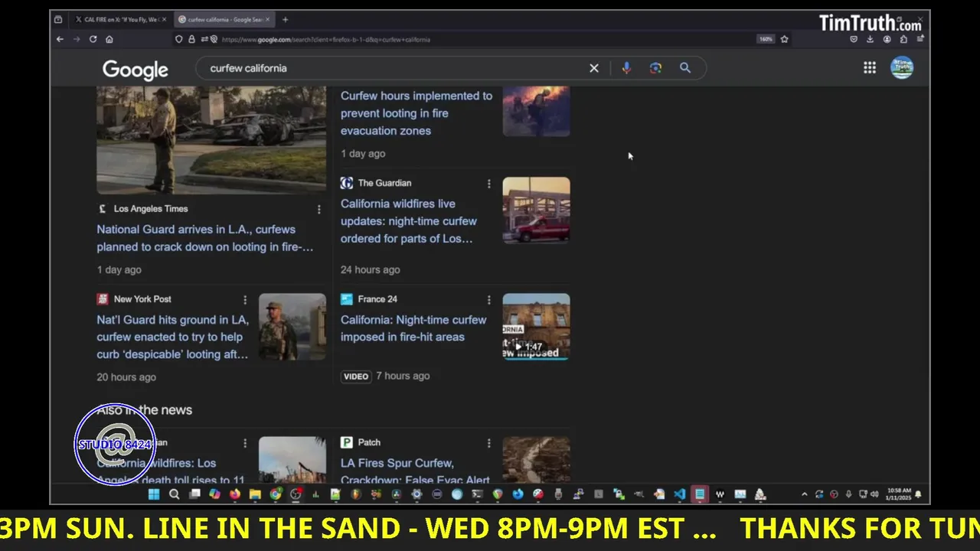This screenshot has height=551, width=980.
Task: Bookmark this page with the star icon
Action: 784,39
